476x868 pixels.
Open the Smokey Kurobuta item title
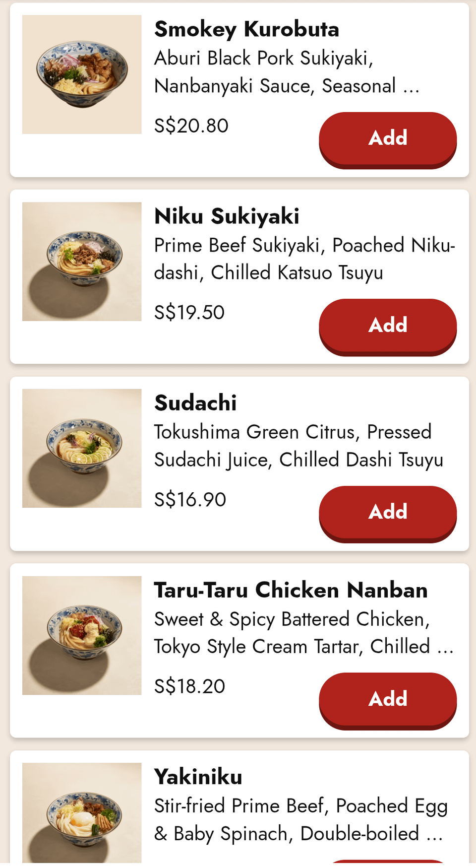246,29
